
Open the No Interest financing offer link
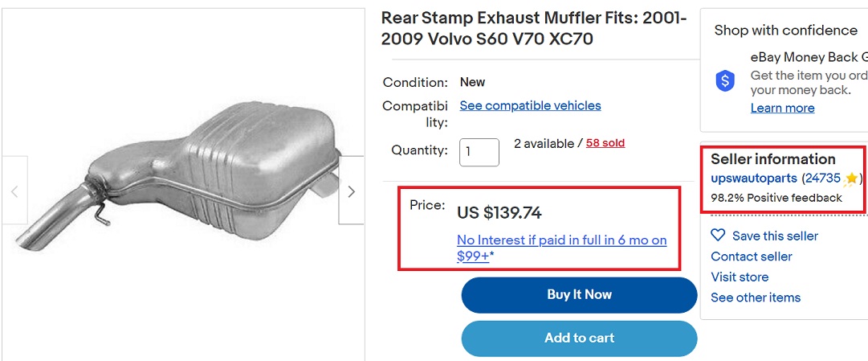(561, 248)
